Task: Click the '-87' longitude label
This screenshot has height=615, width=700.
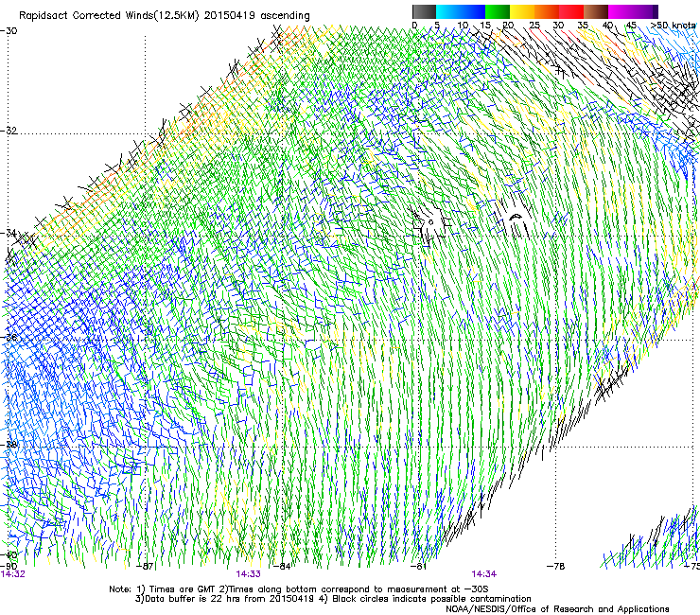Action: (144, 566)
